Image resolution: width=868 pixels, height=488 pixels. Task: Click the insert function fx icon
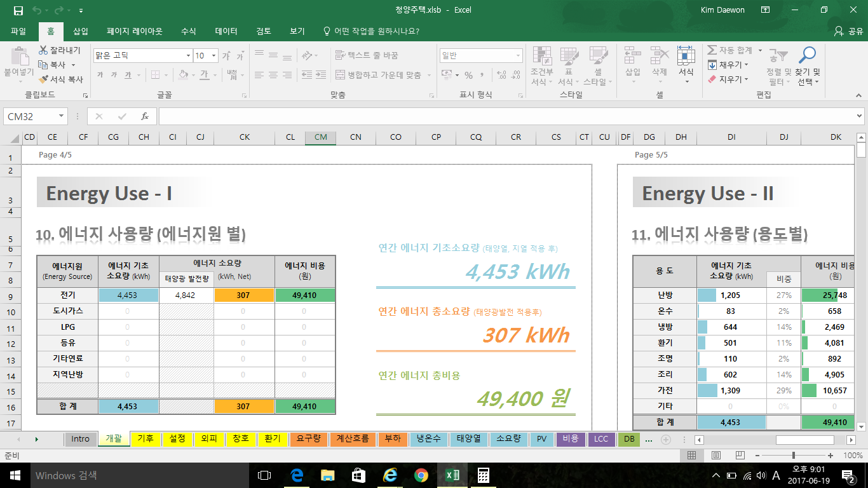tap(145, 116)
